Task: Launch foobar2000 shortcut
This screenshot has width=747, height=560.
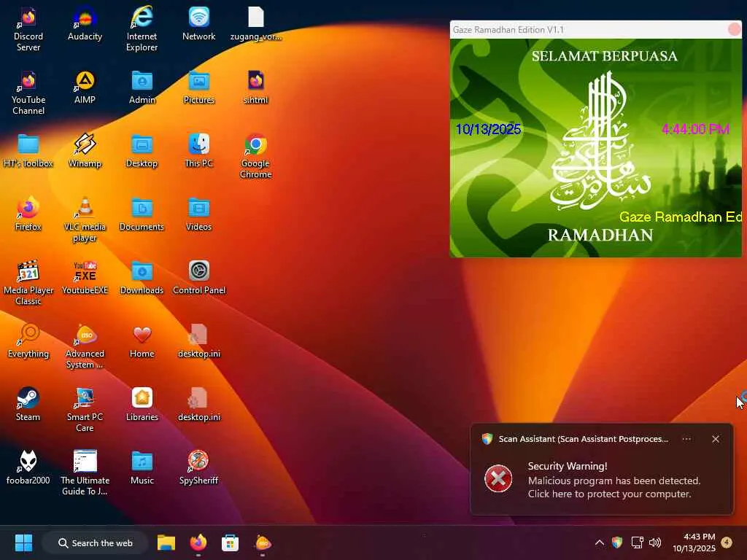Action: (x=28, y=467)
